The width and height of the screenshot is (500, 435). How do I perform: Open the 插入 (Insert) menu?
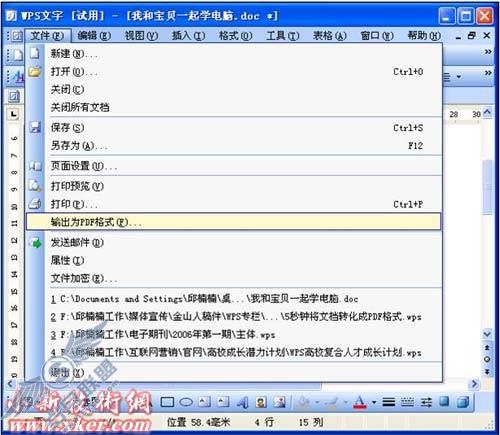[188, 35]
